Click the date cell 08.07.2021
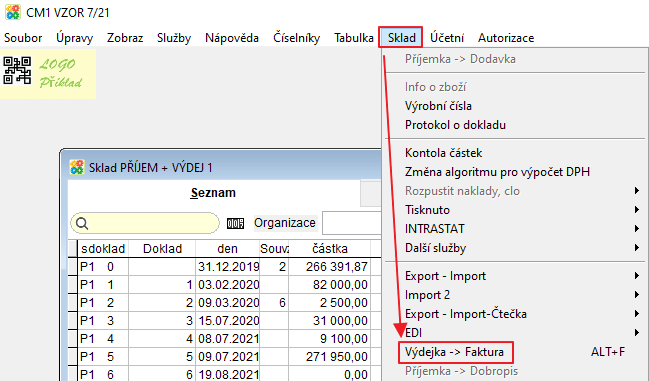649x381 pixels. (228, 339)
